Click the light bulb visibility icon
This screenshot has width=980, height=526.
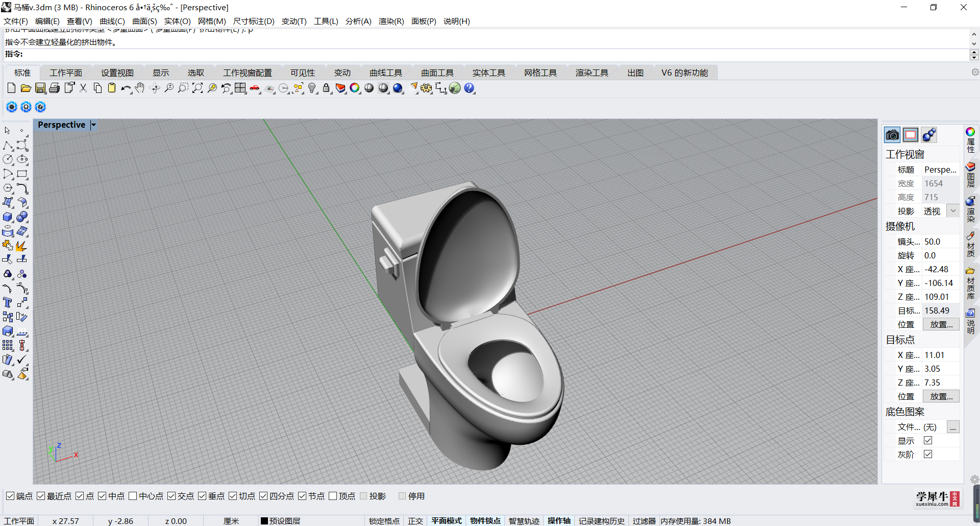(312, 88)
